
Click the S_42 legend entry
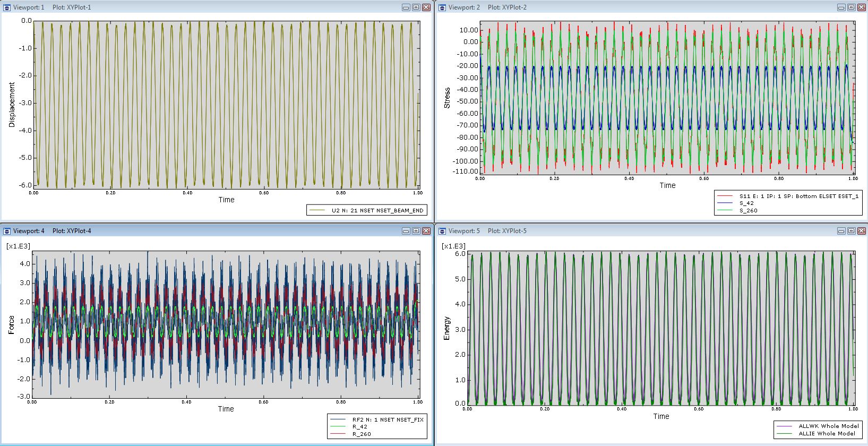click(x=735, y=203)
